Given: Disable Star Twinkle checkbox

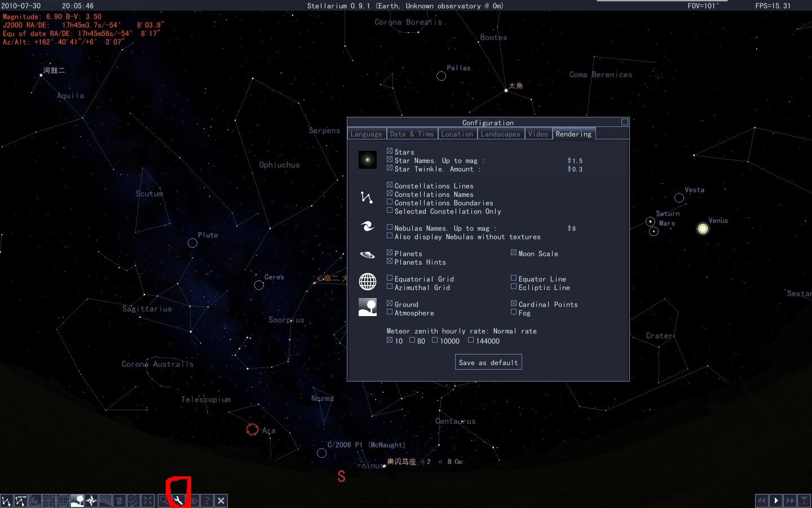Looking at the screenshot, I should click(390, 168).
